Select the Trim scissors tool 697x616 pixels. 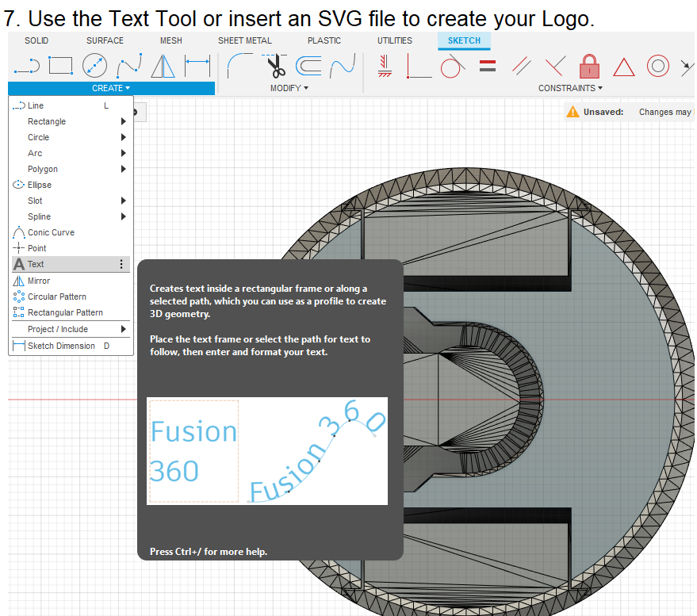point(274,66)
